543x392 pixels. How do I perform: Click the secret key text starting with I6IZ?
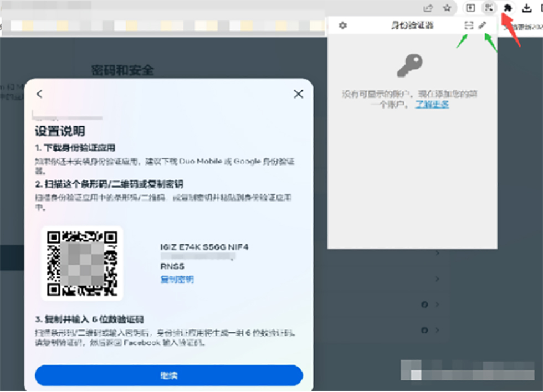[204, 247]
